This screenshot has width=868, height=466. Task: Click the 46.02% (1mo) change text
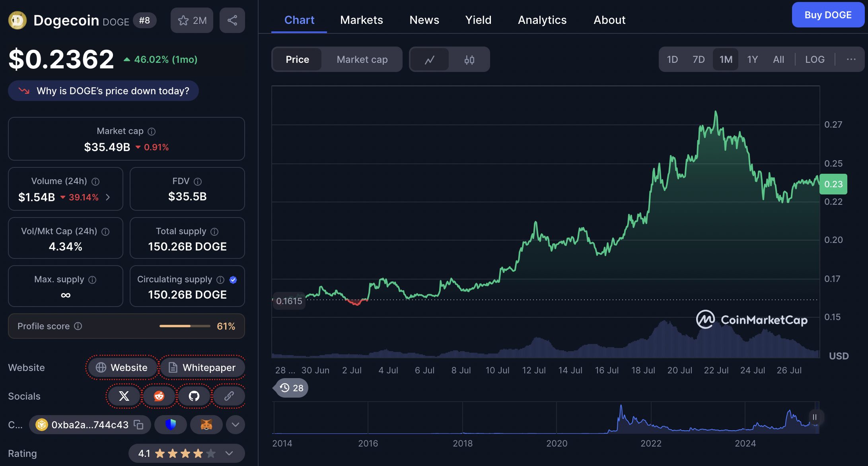tap(166, 59)
